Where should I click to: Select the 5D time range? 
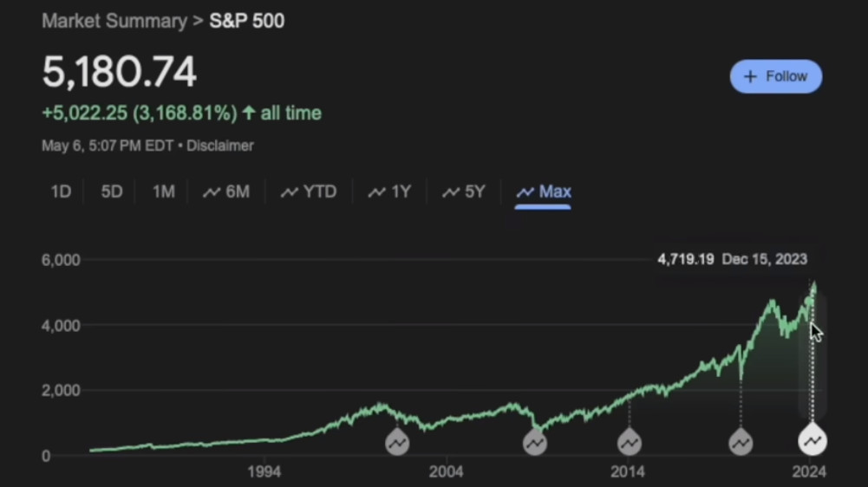(112, 192)
